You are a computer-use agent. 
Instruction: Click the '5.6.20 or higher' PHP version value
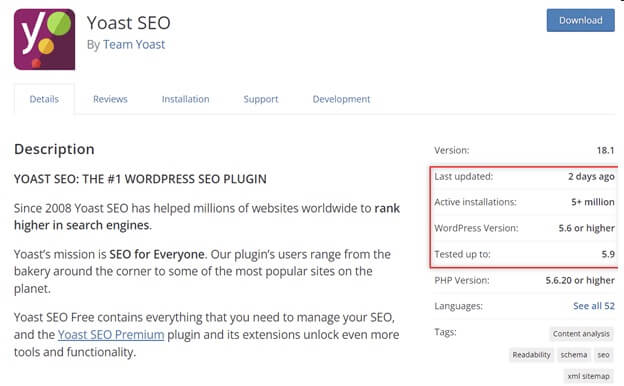pos(580,280)
